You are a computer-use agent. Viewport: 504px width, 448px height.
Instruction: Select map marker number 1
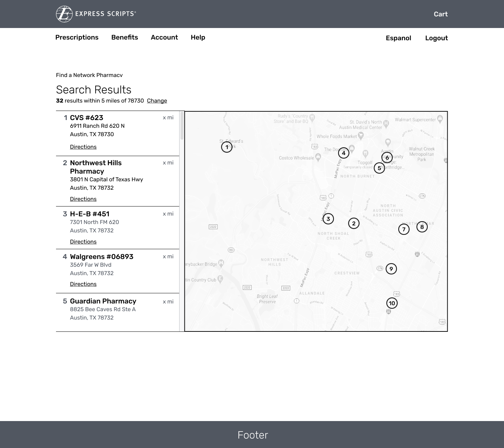227,147
